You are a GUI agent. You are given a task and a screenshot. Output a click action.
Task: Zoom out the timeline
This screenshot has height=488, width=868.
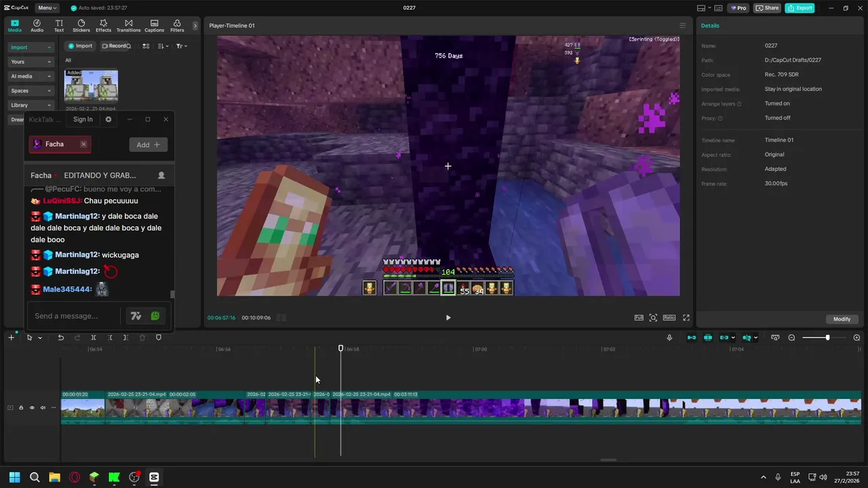click(x=791, y=338)
